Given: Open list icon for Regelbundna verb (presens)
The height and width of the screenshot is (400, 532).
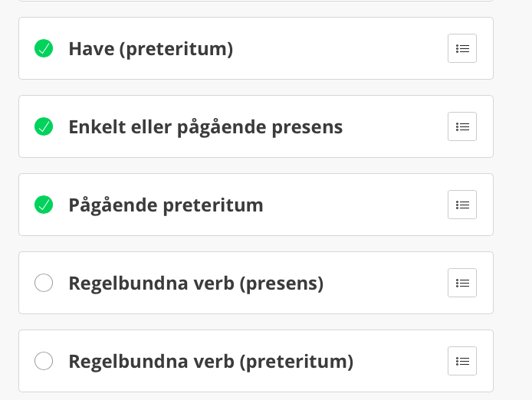Looking at the screenshot, I should [x=462, y=283].
